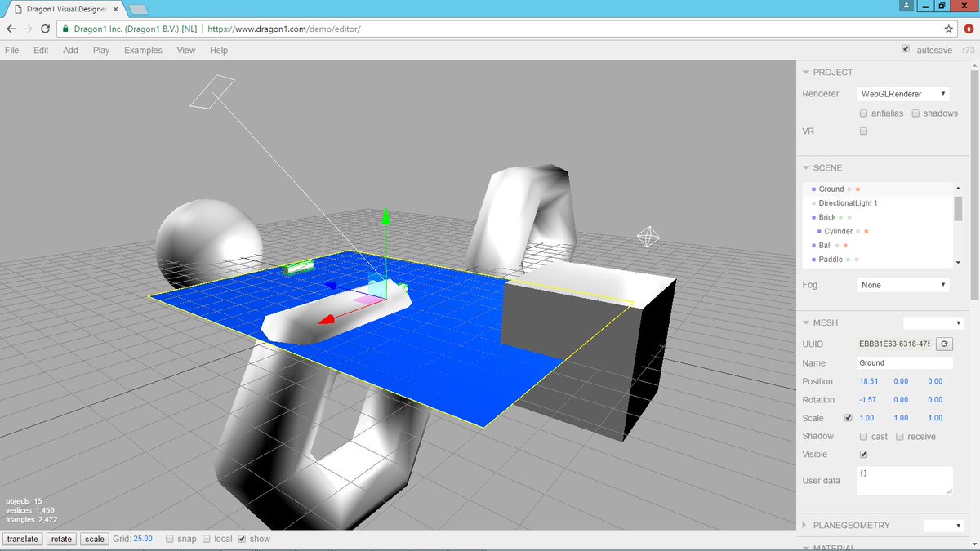Select the small green brick object in viewport
Screen dimensions: 980x551
point(299,266)
